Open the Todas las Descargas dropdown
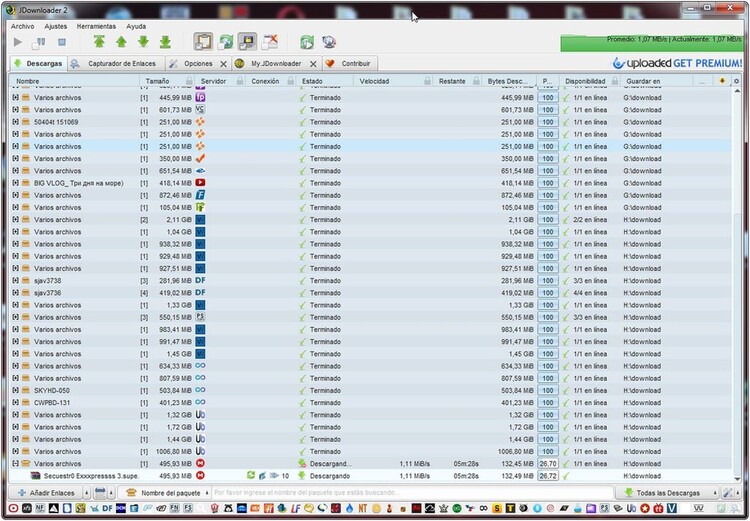 [x=667, y=493]
